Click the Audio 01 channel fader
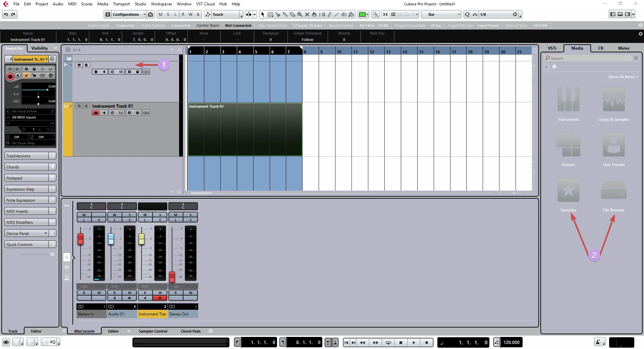Image resolution: width=644 pixels, height=349 pixels. 111,239
